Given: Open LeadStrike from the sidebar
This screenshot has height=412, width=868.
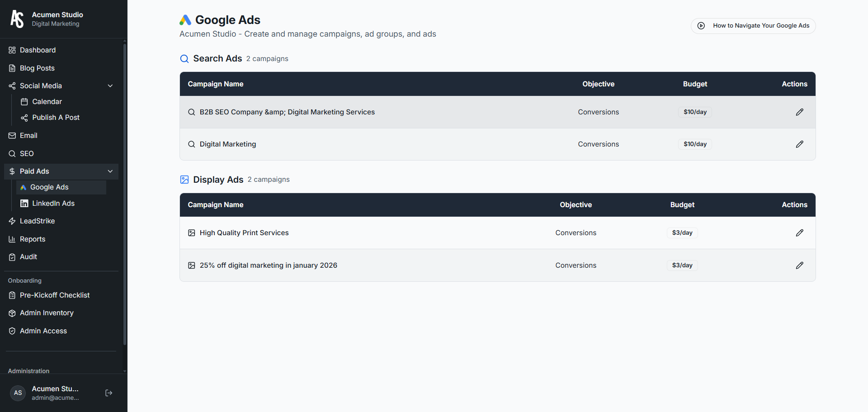Looking at the screenshot, I should click(61, 221).
